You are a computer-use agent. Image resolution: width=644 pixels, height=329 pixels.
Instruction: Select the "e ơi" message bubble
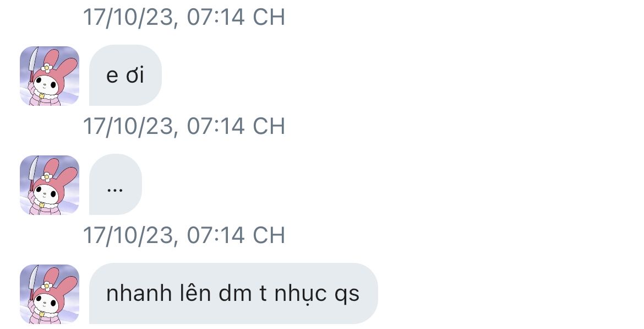[125, 75]
